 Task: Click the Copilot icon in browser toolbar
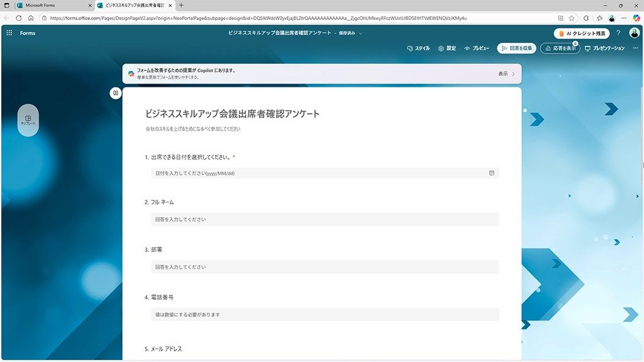[x=636, y=18]
